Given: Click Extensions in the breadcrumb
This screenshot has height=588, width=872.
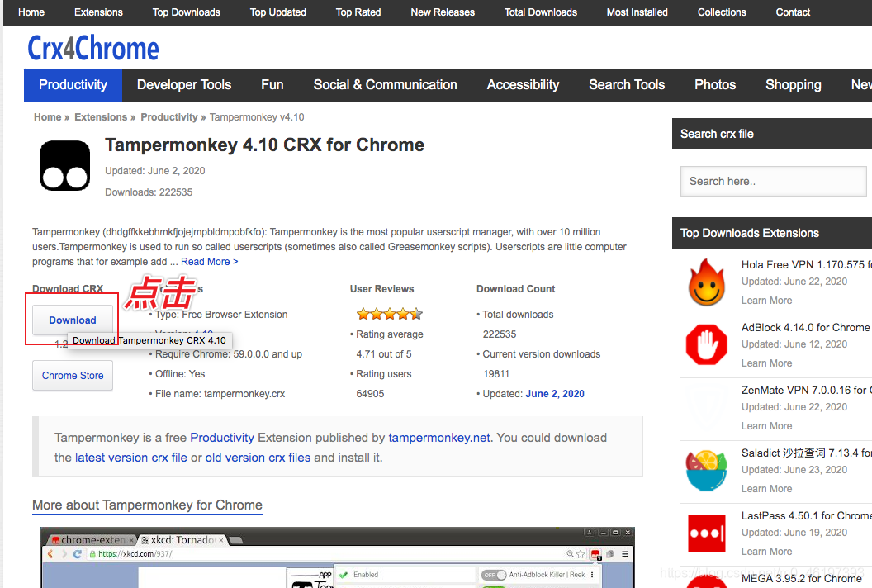Looking at the screenshot, I should [x=101, y=117].
